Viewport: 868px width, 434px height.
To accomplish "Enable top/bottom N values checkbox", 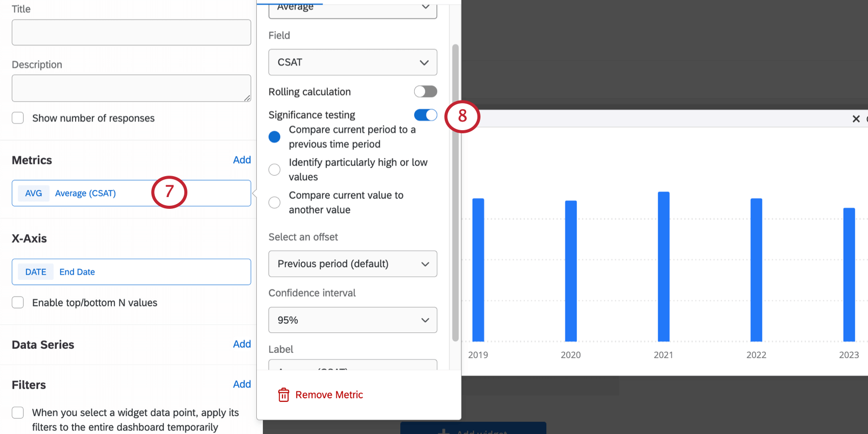I will point(18,302).
